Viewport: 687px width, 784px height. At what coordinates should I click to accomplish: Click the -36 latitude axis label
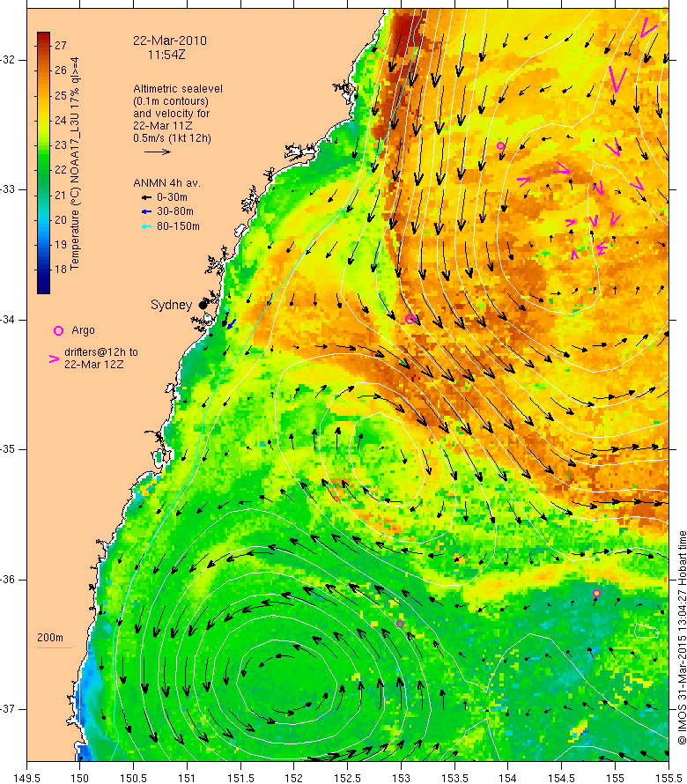(x=8, y=580)
